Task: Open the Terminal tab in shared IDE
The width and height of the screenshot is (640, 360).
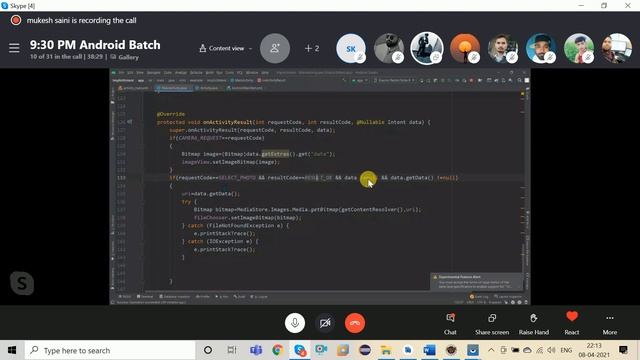Action: click(145, 296)
